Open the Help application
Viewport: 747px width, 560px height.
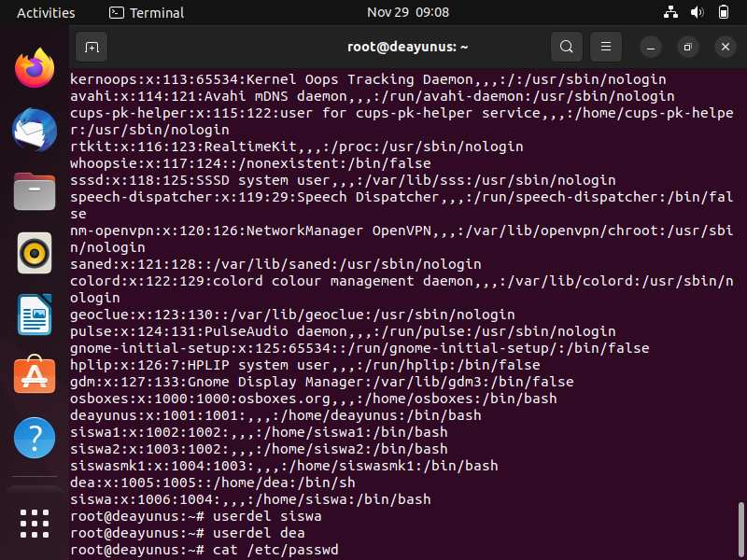click(35, 438)
